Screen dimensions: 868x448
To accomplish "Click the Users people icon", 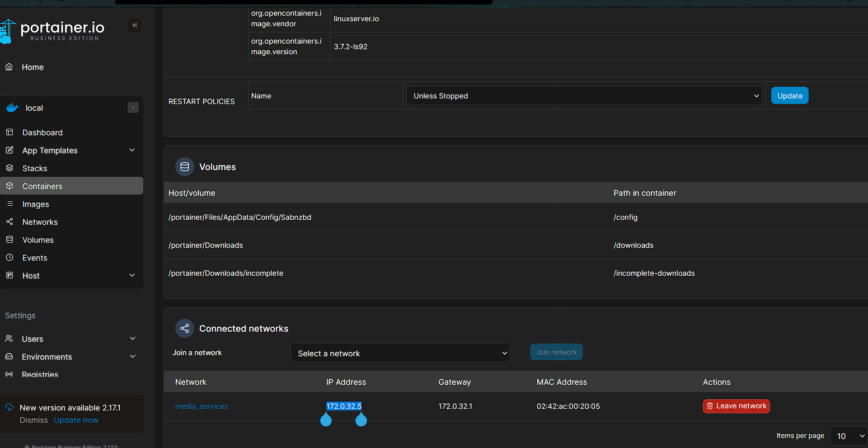I will pos(9,339).
